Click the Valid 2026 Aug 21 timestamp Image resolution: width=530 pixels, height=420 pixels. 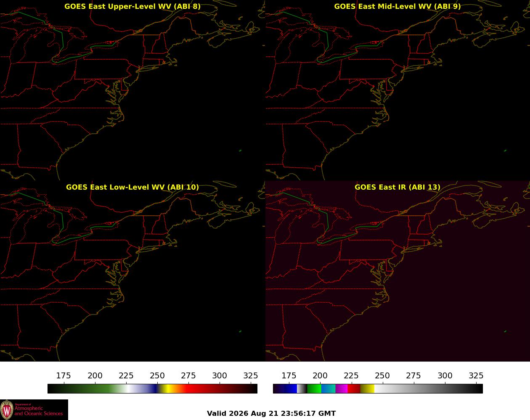271,413
